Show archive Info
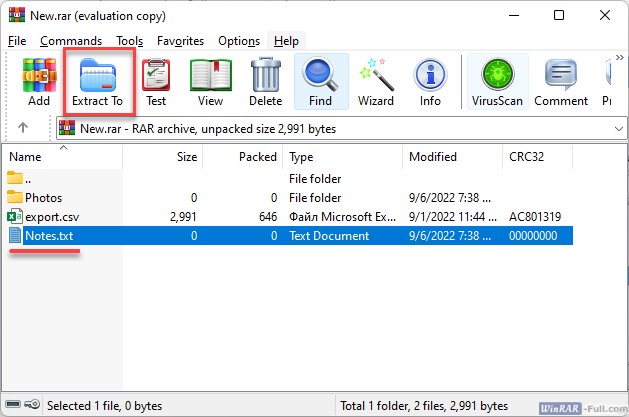Image resolution: width=629 pixels, height=417 pixels. (430, 82)
